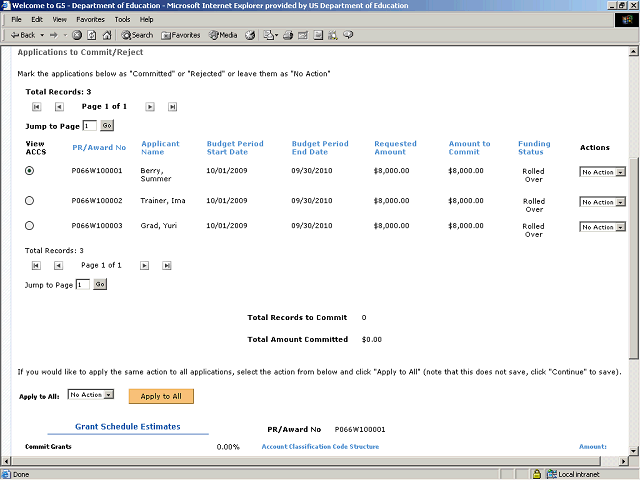
Task: Click the Research toolbar icon
Action: 333,36
